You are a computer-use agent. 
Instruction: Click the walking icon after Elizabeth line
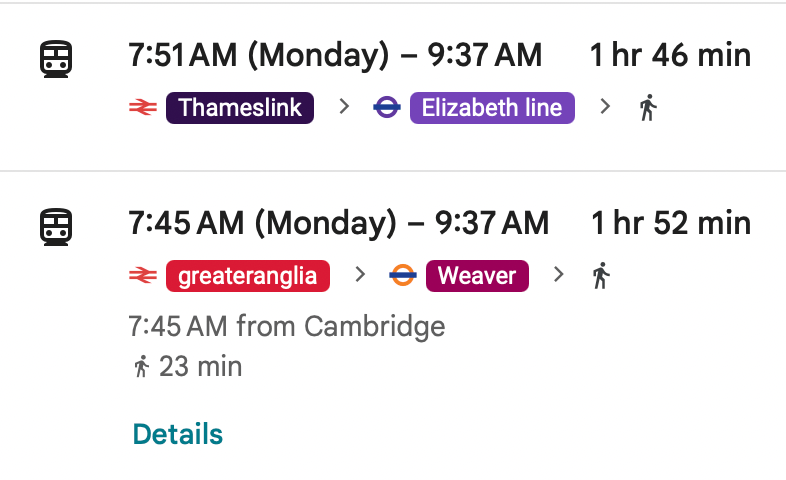point(648,108)
